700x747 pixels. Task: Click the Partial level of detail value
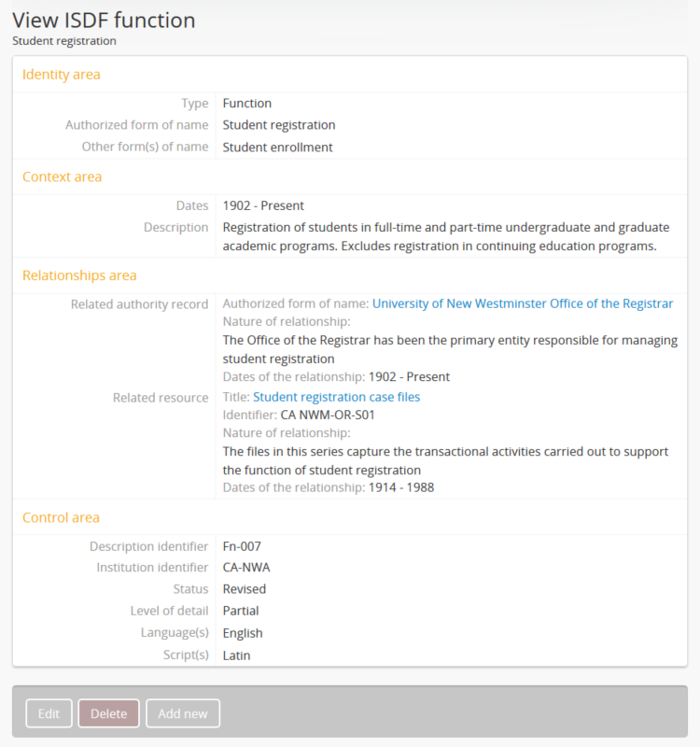pyautogui.click(x=241, y=611)
